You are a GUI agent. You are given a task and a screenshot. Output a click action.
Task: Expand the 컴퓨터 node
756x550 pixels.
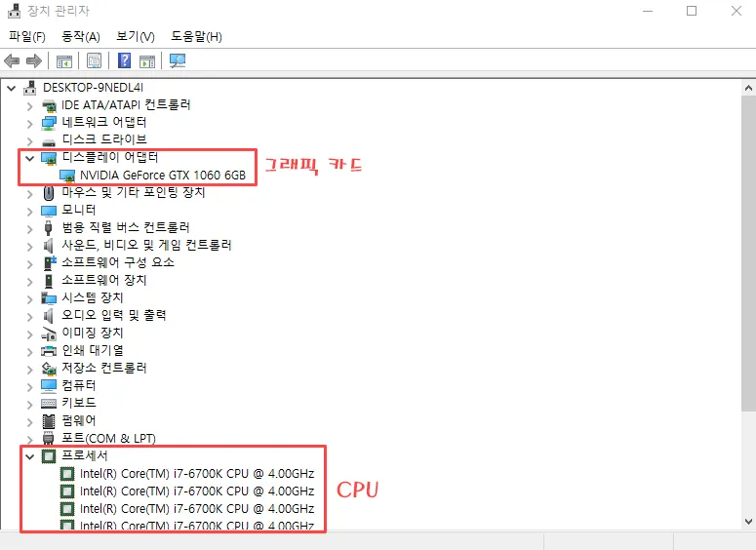(30, 386)
